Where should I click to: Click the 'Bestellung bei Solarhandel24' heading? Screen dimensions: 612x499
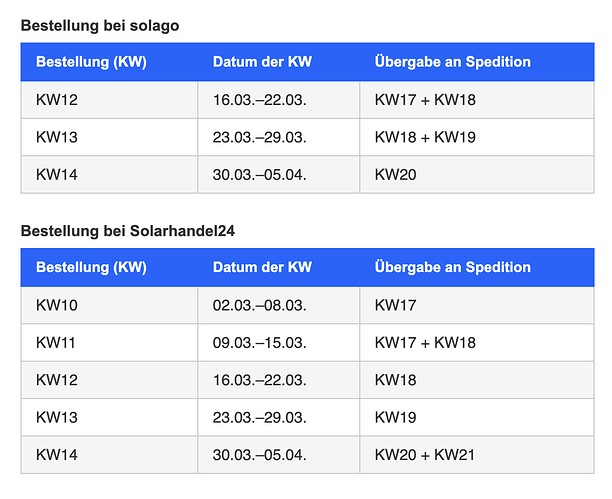tap(128, 231)
